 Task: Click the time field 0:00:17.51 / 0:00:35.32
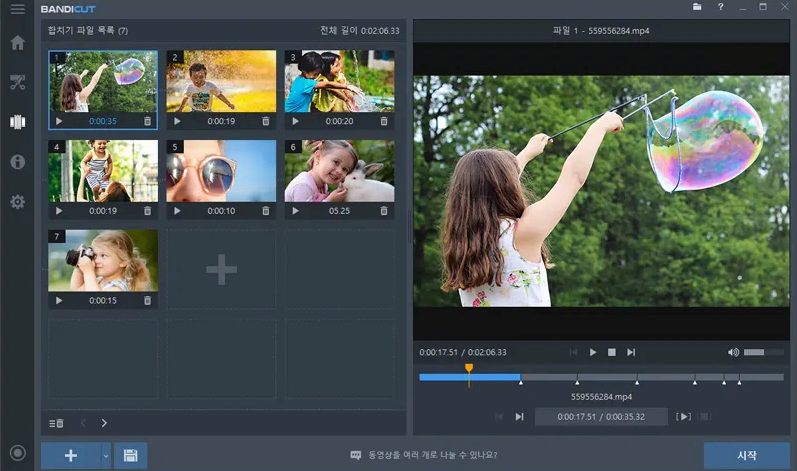(601, 417)
